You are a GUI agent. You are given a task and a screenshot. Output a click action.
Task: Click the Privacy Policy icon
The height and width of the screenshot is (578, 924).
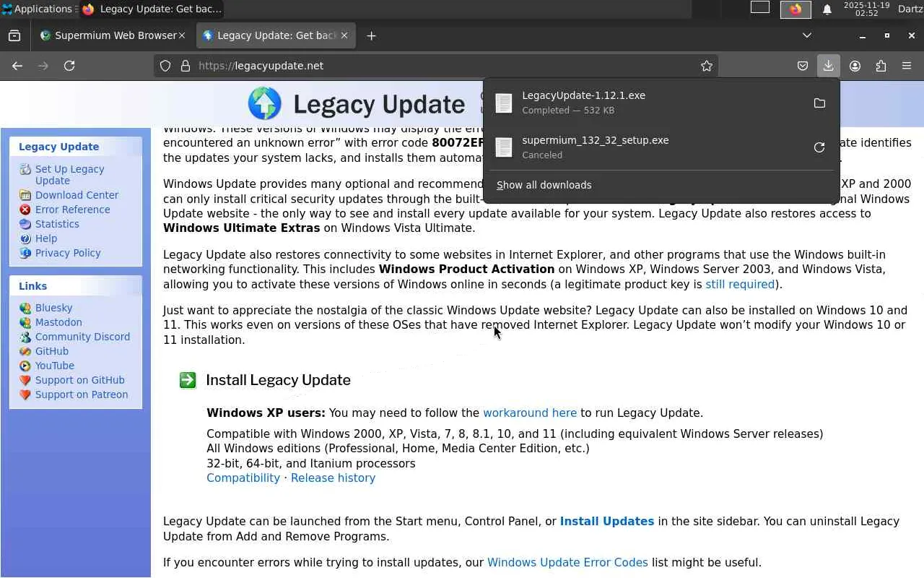(x=25, y=253)
